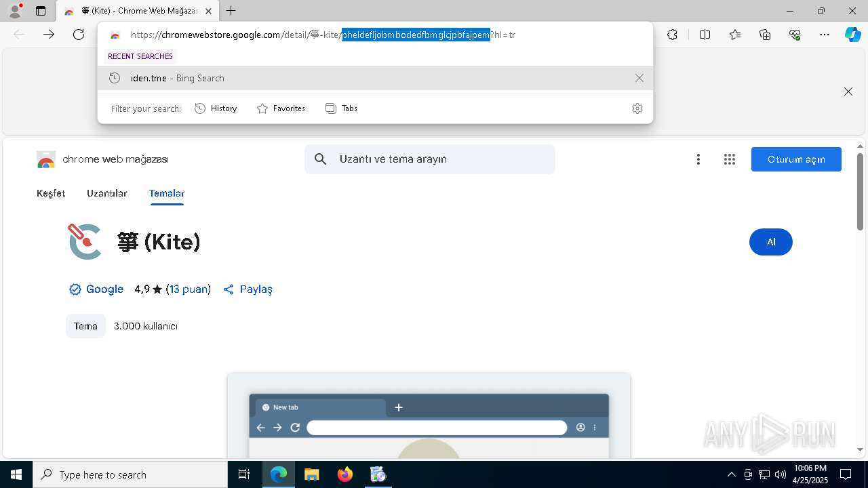868x488 pixels.
Task: Open Microsoft Edge from taskbar
Action: 279,474
